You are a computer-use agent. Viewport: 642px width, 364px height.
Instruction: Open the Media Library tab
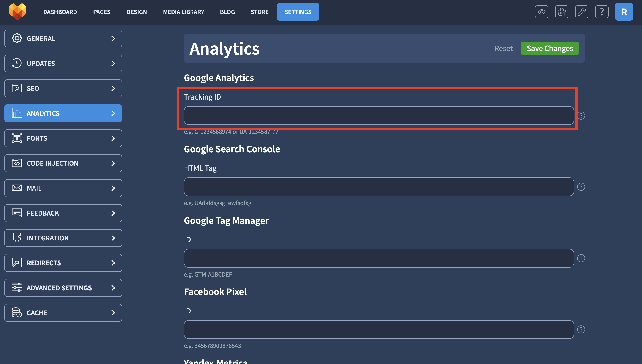click(183, 12)
